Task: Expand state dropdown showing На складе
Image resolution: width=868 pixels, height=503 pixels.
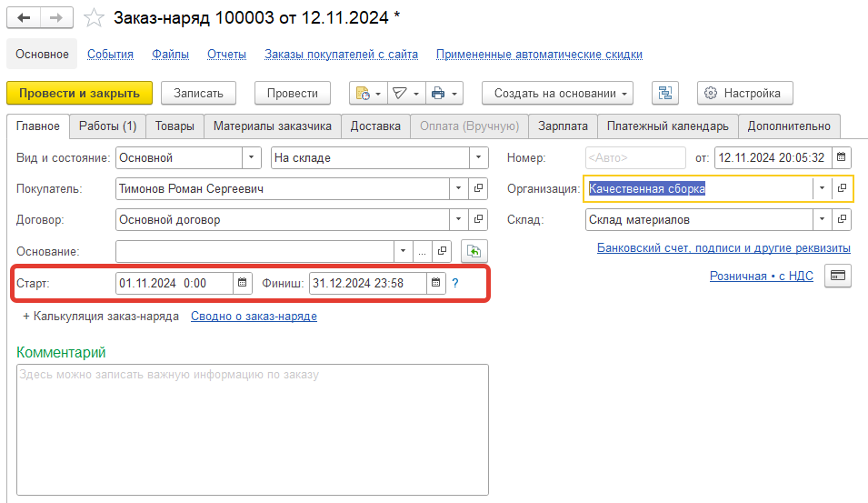Action: pyautogui.click(x=478, y=157)
